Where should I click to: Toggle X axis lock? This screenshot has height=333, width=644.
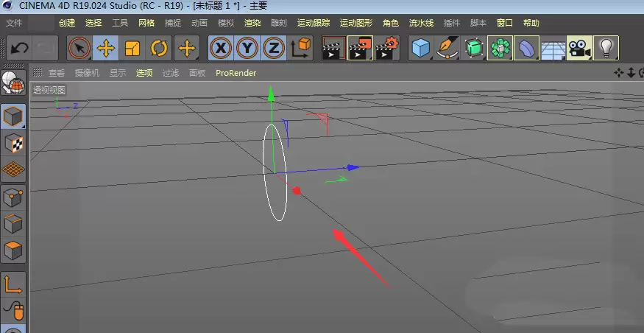tap(221, 49)
